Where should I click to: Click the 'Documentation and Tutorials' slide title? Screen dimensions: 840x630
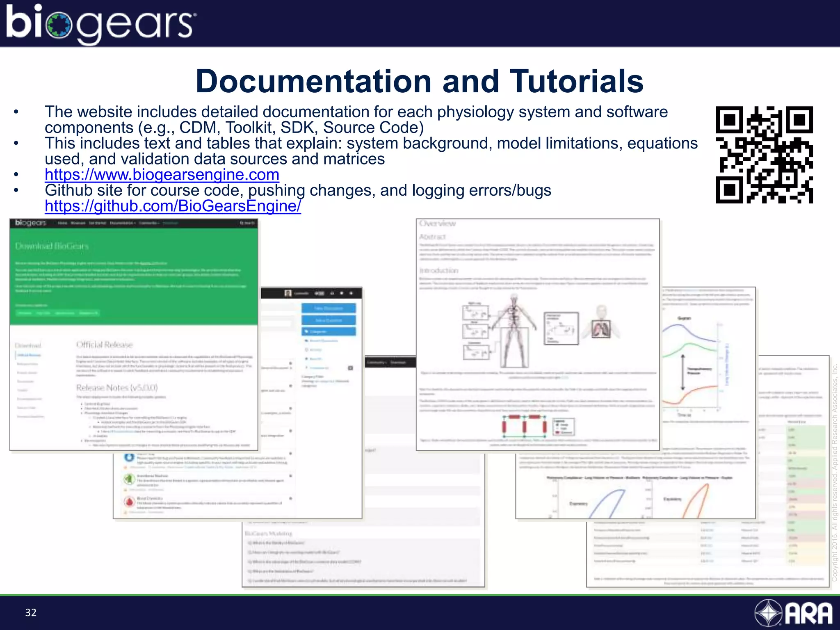tap(420, 81)
